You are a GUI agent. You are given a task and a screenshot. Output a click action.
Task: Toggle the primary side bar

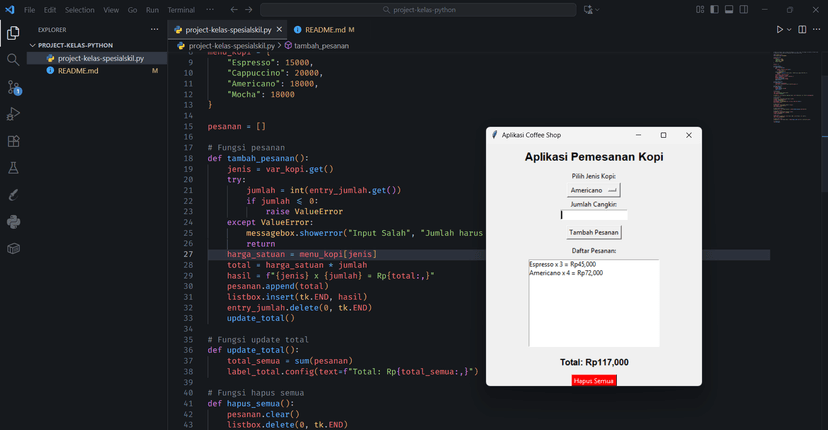pos(714,10)
